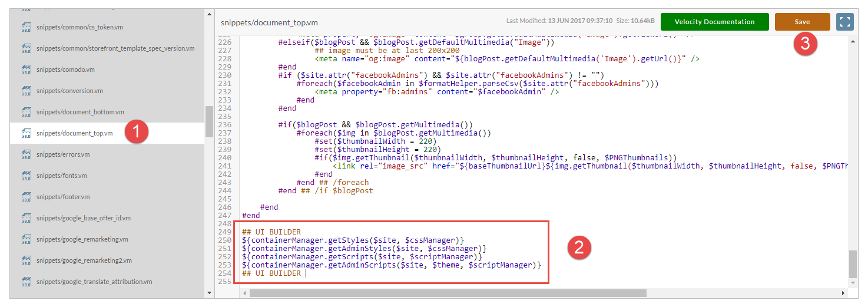The height and width of the screenshot is (307, 868).
Task: Open snippets/google_translate_attribution.vm file
Action: [x=94, y=282]
